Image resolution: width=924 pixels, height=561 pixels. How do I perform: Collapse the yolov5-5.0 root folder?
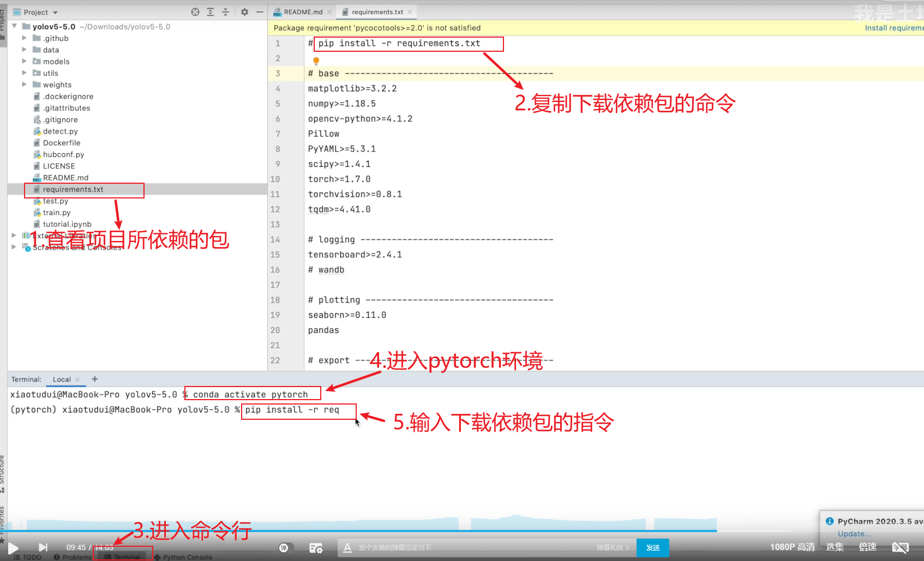point(15,26)
